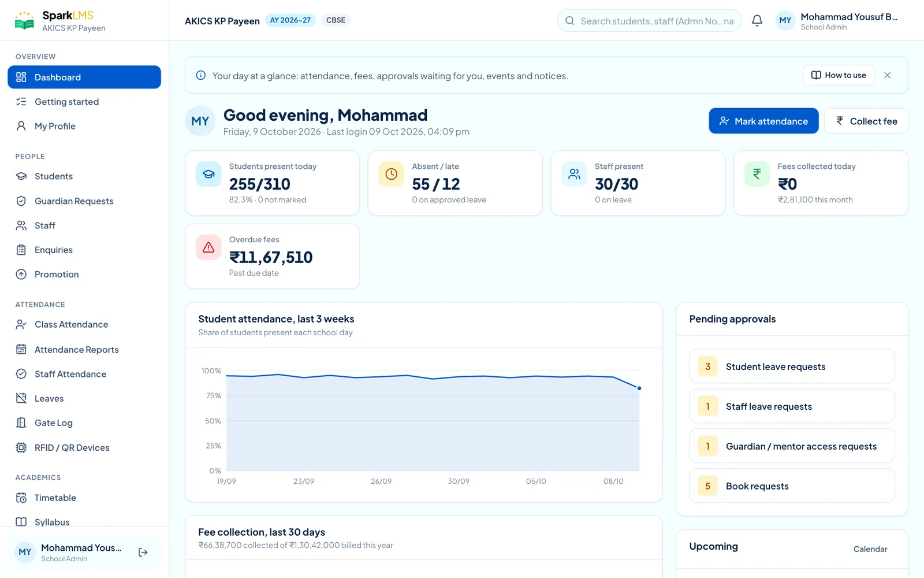This screenshot has height=578, width=924.
Task: Click the Overdue fees warning icon
Action: pyautogui.click(x=208, y=247)
